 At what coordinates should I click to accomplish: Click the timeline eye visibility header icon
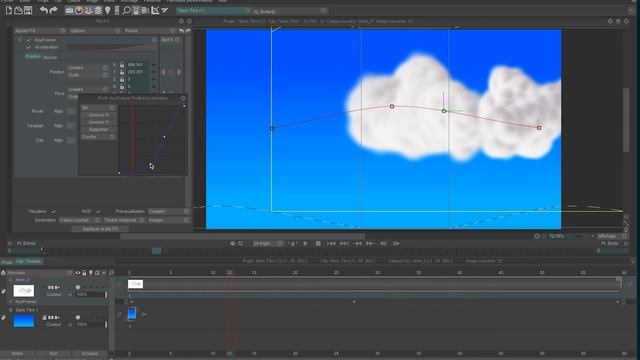pyautogui.click(x=78, y=273)
